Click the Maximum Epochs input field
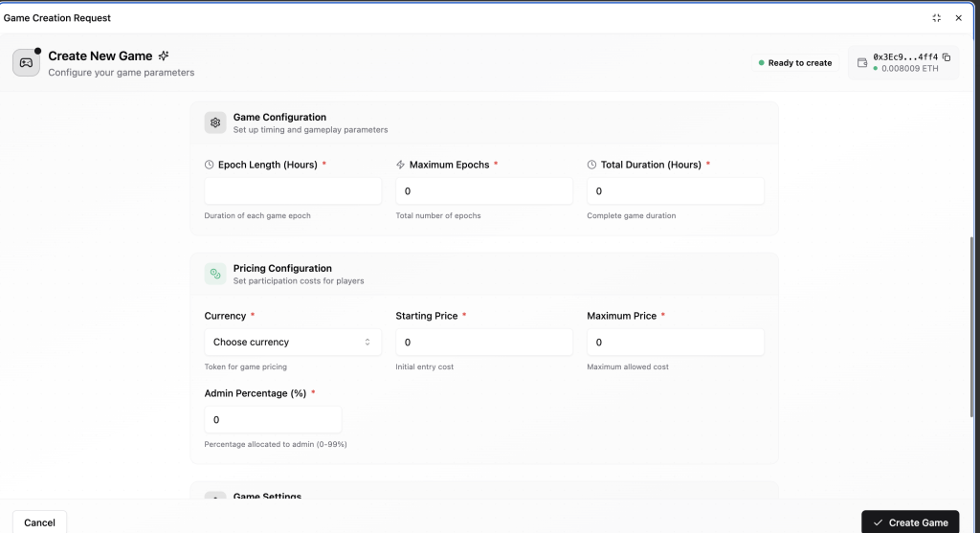Viewport: 980px width, 533px height. tap(484, 191)
